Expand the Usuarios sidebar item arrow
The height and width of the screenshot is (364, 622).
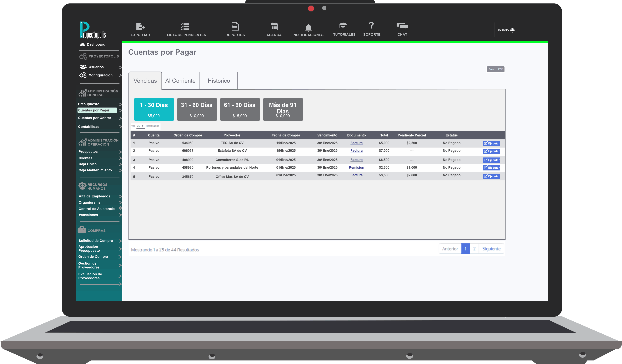120,67
